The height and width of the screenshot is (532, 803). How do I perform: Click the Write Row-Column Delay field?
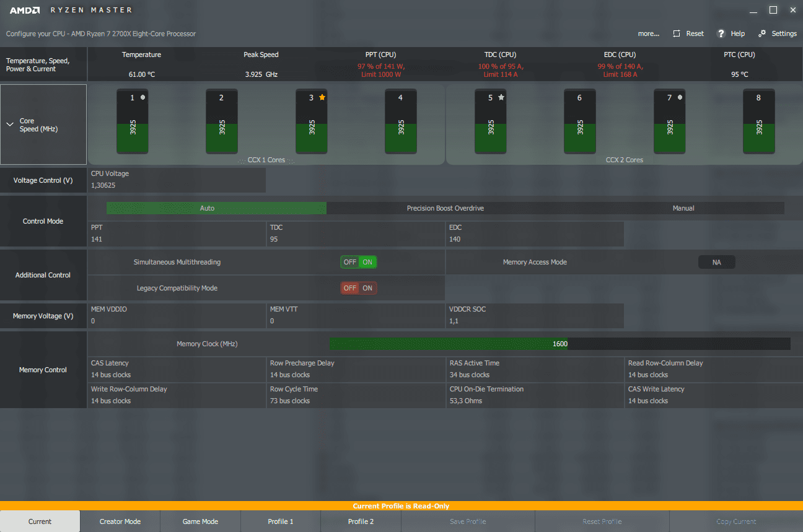(x=177, y=395)
